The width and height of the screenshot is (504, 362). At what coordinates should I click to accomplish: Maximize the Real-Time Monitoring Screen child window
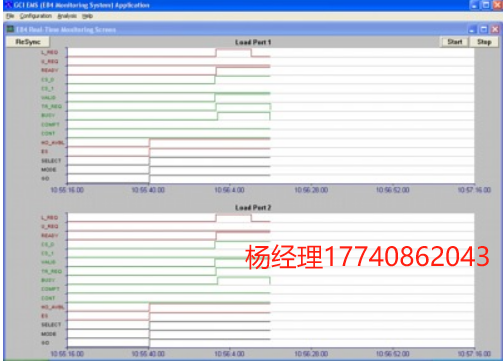coord(483,30)
